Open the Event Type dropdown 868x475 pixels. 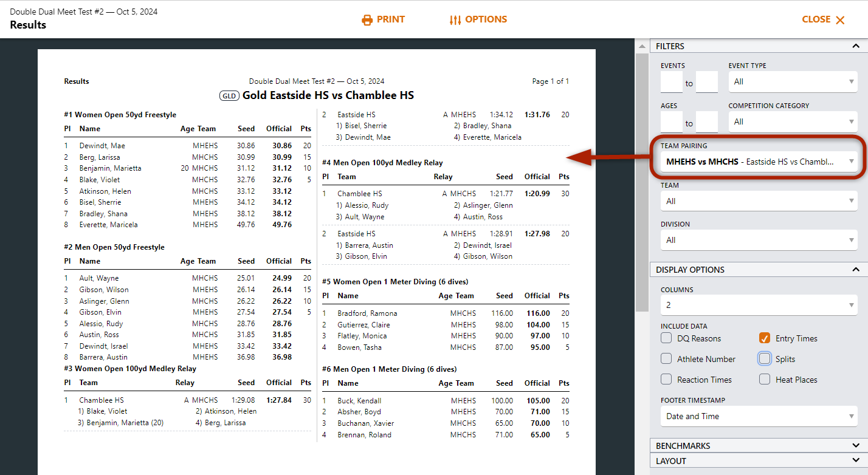coord(793,81)
